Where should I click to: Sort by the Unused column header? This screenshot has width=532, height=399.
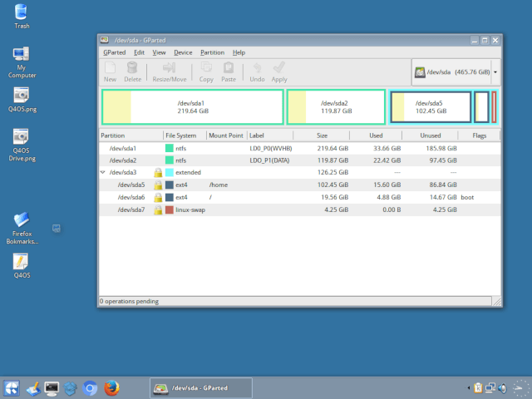point(430,135)
